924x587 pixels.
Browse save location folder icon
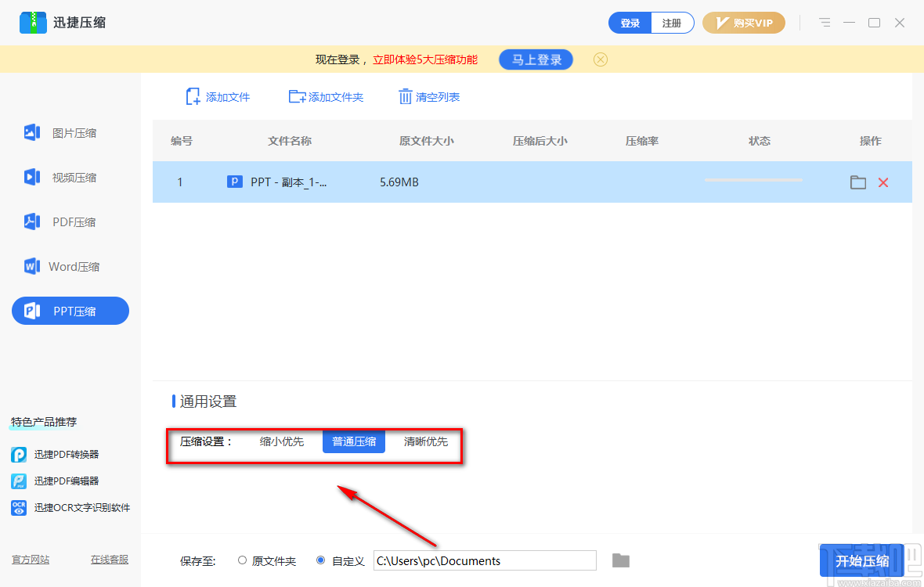[621, 560]
